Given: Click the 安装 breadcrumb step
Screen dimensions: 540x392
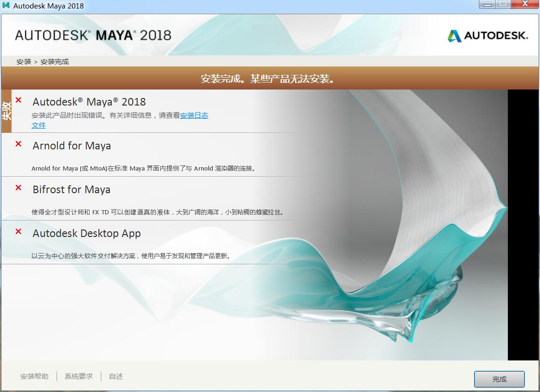Looking at the screenshot, I should [24, 62].
